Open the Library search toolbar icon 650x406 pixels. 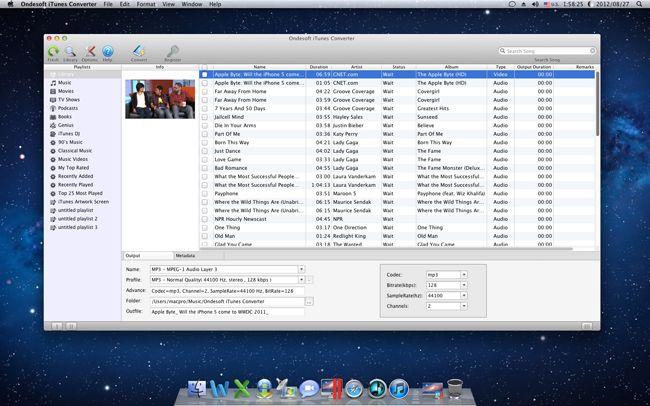(x=70, y=51)
